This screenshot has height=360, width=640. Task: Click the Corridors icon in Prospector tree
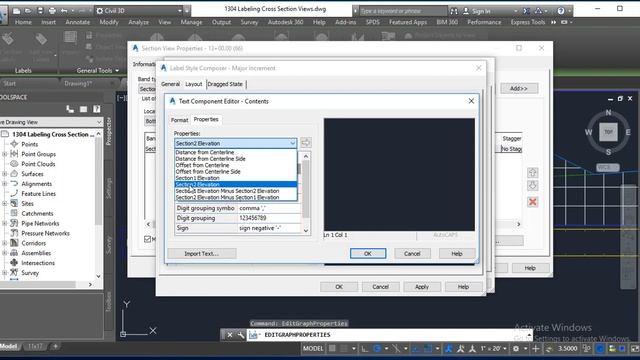tap(14, 243)
